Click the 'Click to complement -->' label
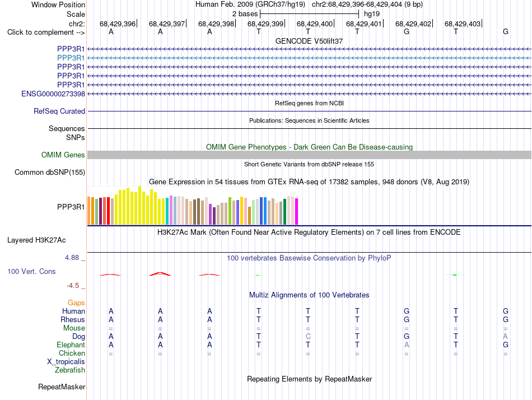 (x=46, y=32)
